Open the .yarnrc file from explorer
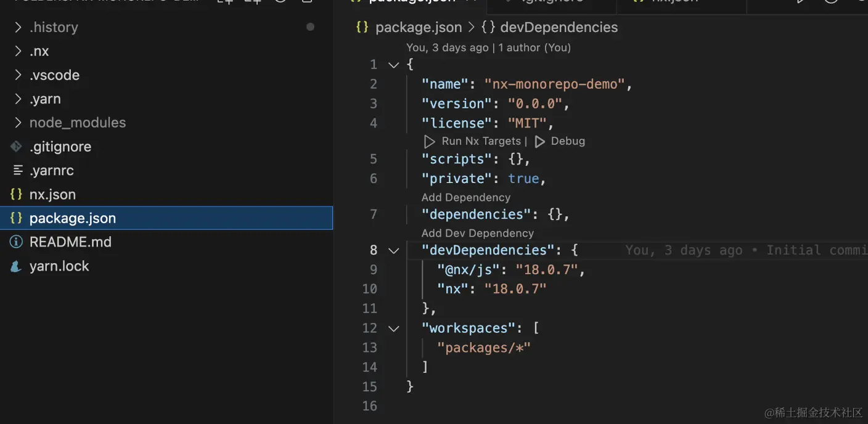 [x=166, y=171]
